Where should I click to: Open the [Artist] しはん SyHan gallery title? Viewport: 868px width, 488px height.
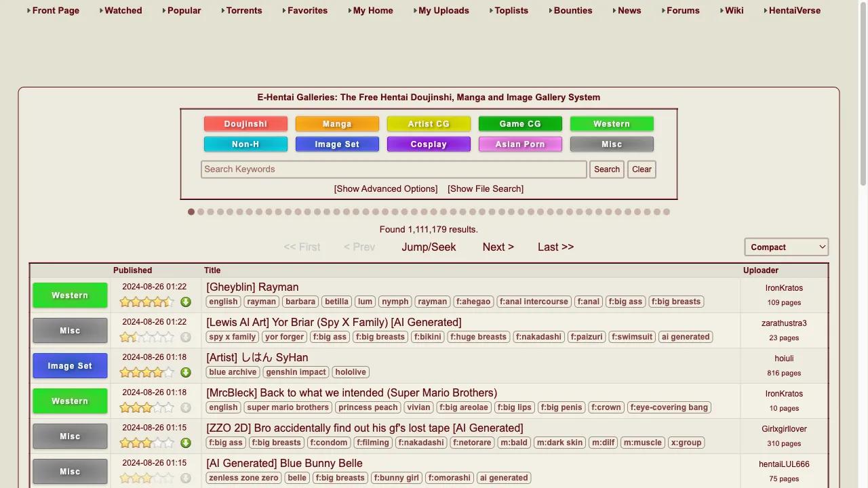coord(257,358)
